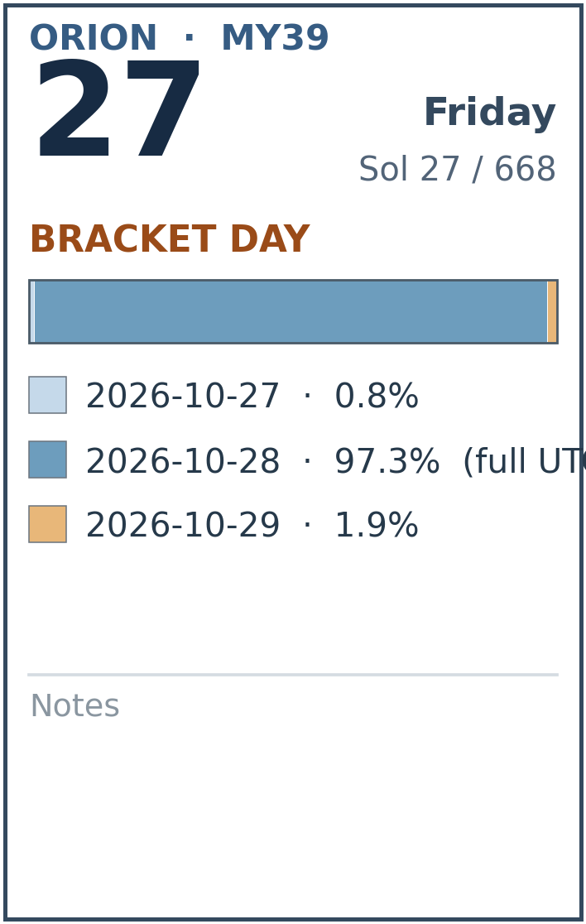
Task: Click the light blue 2026-10-27 legend swatch
Action: (x=48, y=395)
